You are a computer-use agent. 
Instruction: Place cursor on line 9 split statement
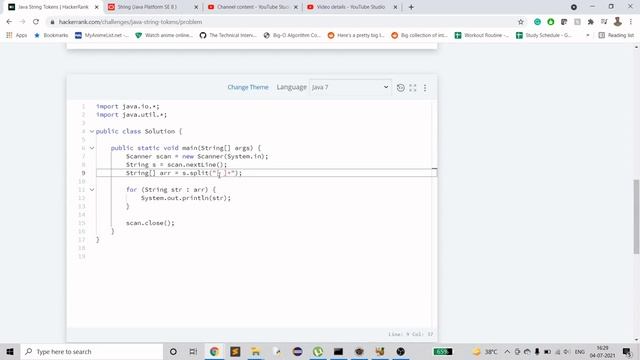184,173
